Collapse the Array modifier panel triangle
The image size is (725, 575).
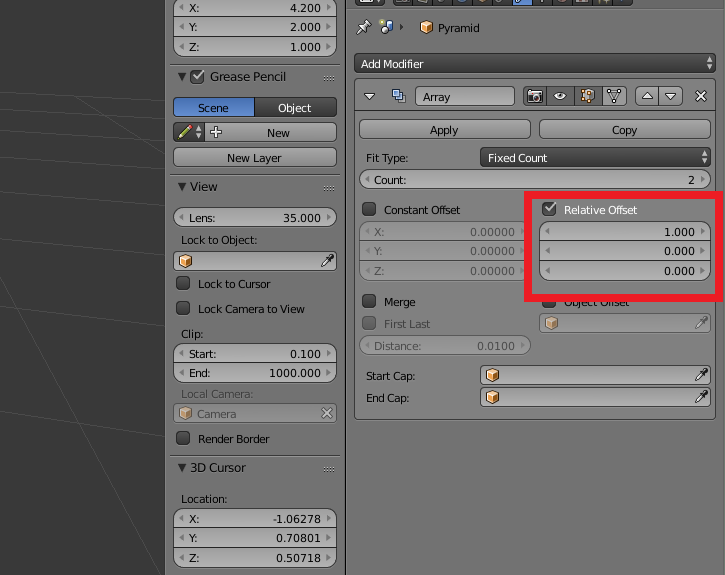point(369,96)
